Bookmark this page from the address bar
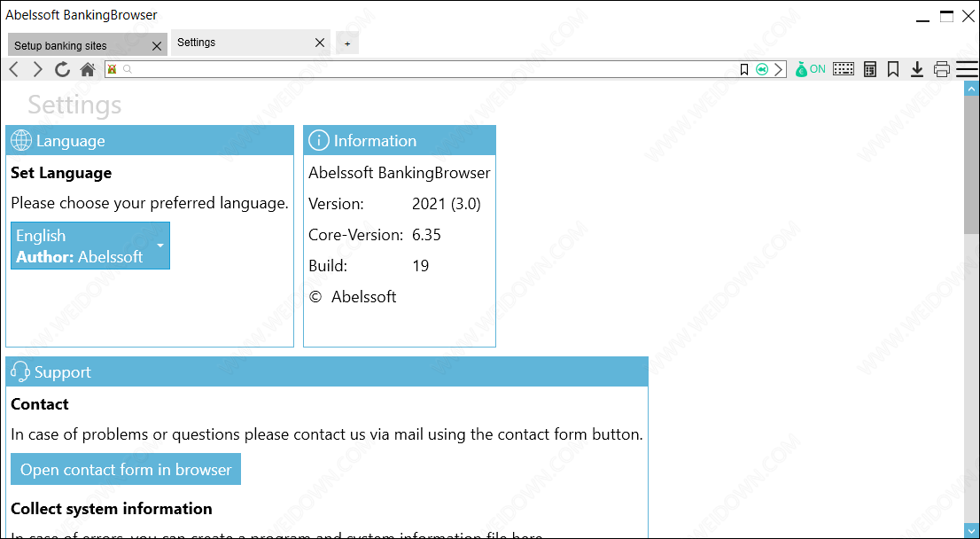Screen dimensions: 980x539 (x=744, y=69)
